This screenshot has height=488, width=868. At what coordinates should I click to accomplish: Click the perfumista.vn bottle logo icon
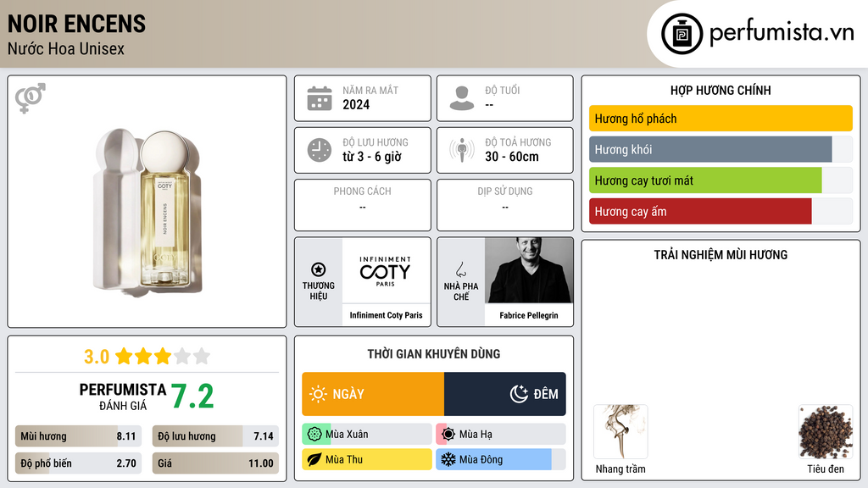click(682, 34)
